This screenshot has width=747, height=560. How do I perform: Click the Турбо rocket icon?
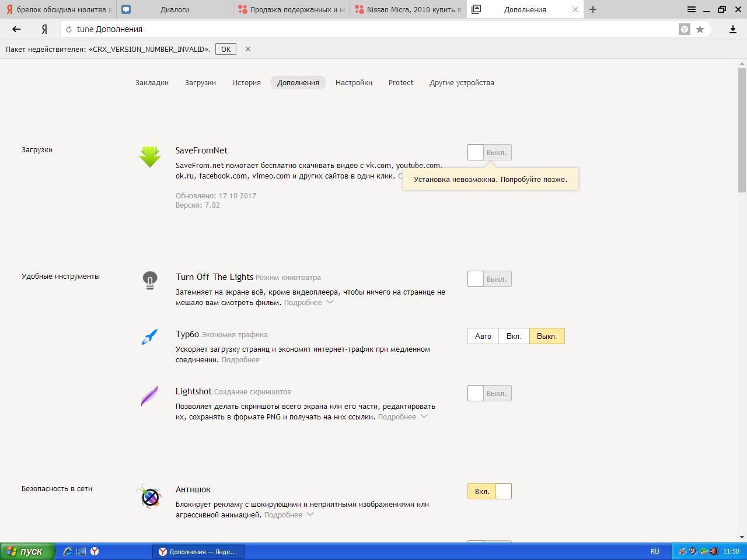tap(150, 337)
